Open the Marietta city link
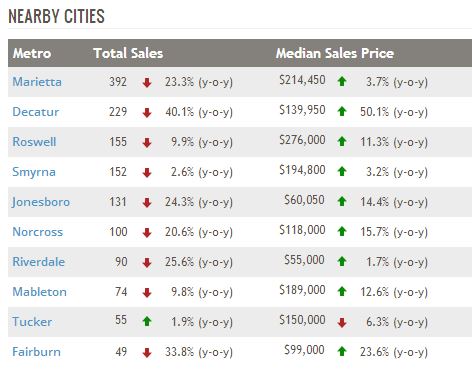472x380 pixels. [x=37, y=82]
